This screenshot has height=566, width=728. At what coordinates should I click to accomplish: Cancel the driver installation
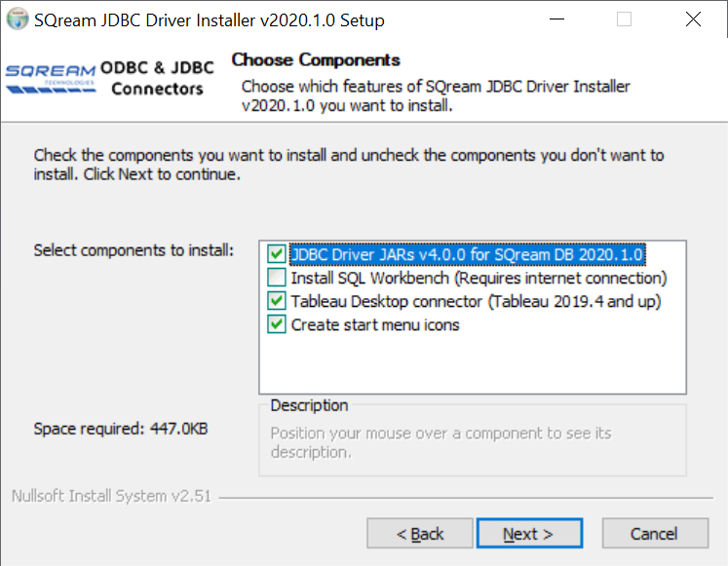(654, 534)
